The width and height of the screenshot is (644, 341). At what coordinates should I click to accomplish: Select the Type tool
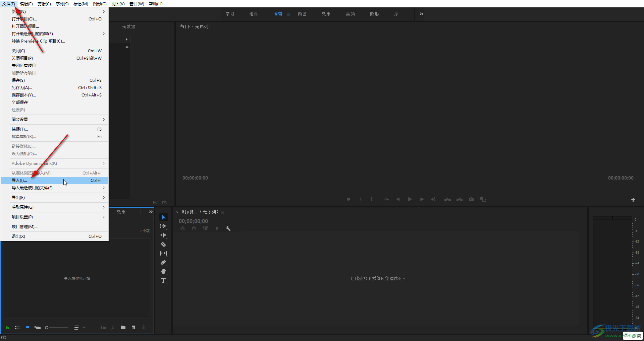[x=163, y=280]
